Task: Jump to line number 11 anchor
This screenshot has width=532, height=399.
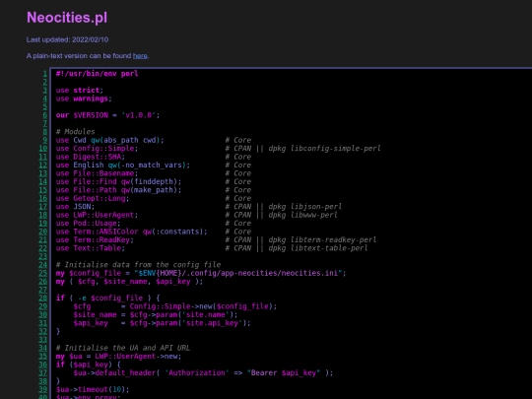Action: [43, 157]
